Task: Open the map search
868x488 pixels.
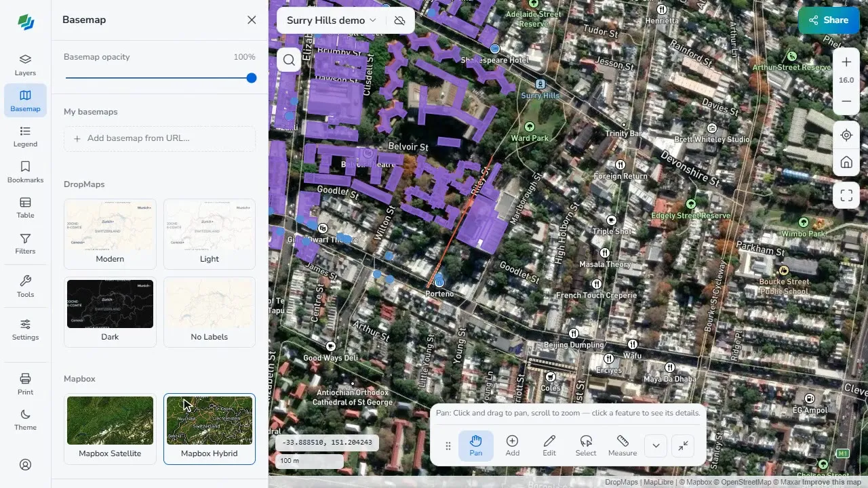Action: 289,60
